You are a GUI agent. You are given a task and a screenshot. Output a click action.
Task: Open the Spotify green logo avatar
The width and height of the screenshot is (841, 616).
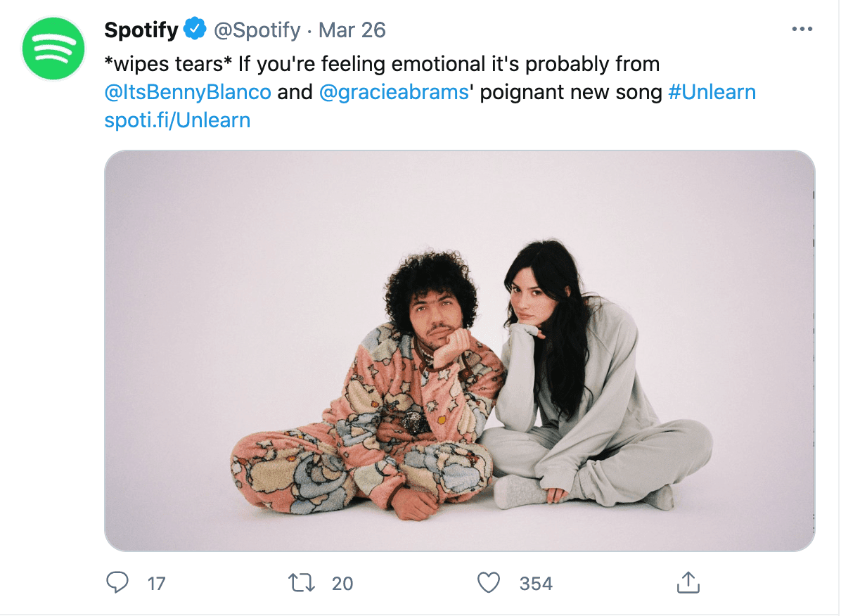click(53, 49)
